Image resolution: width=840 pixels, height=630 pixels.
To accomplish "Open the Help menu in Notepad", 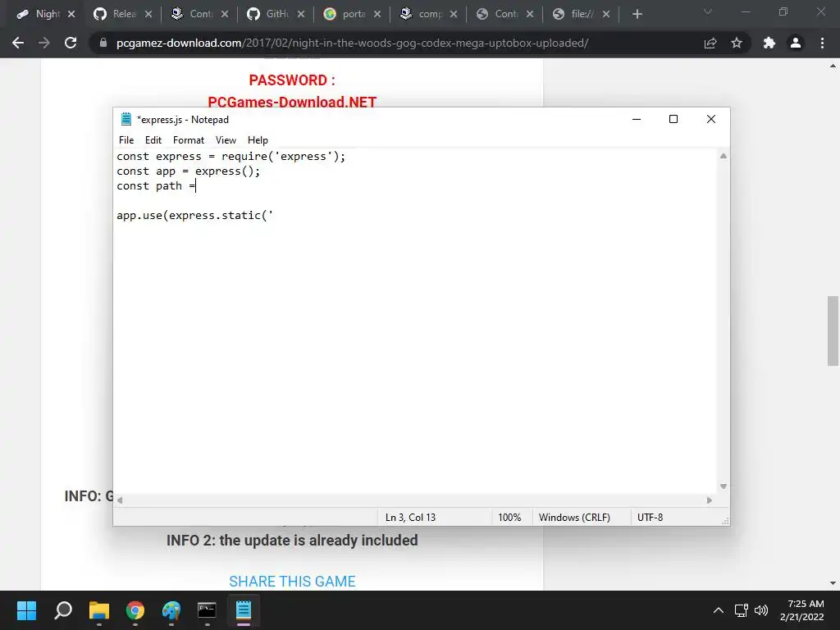I will point(258,139).
